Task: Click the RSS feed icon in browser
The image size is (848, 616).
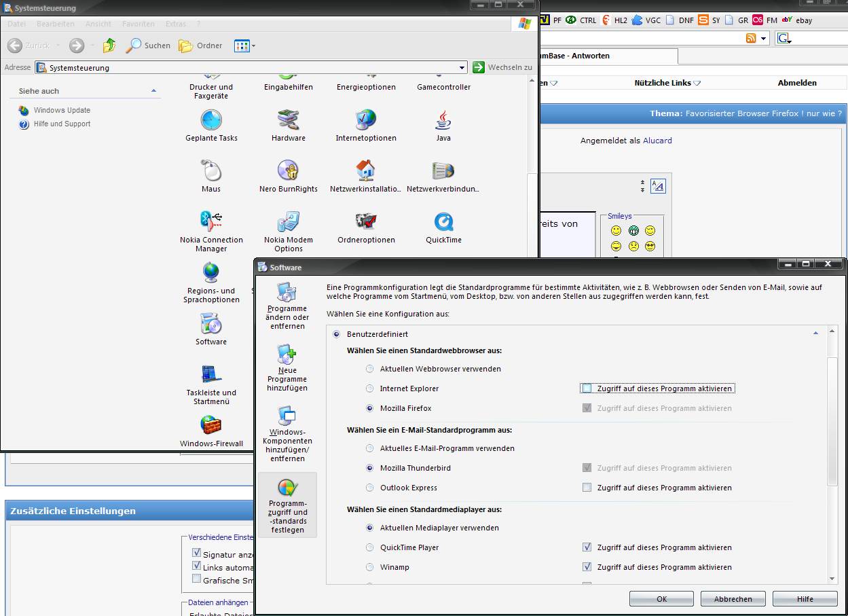Action: coord(751,38)
